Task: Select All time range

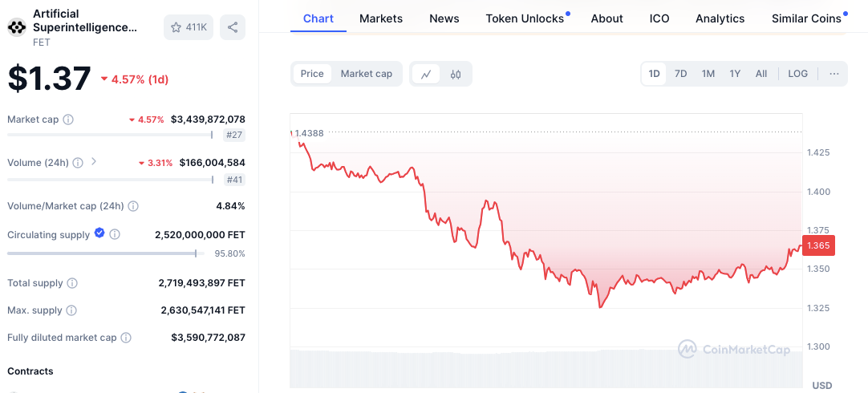Action: point(761,74)
